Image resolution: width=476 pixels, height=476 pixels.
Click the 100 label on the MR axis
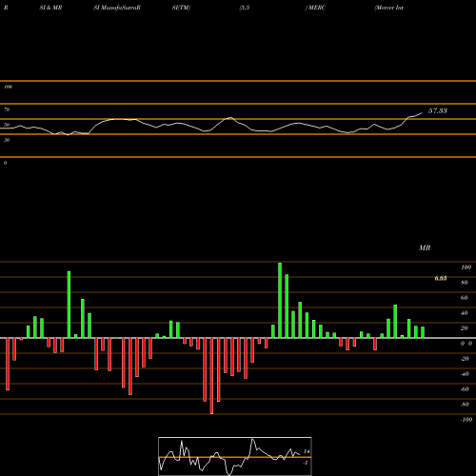click(466, 268)
